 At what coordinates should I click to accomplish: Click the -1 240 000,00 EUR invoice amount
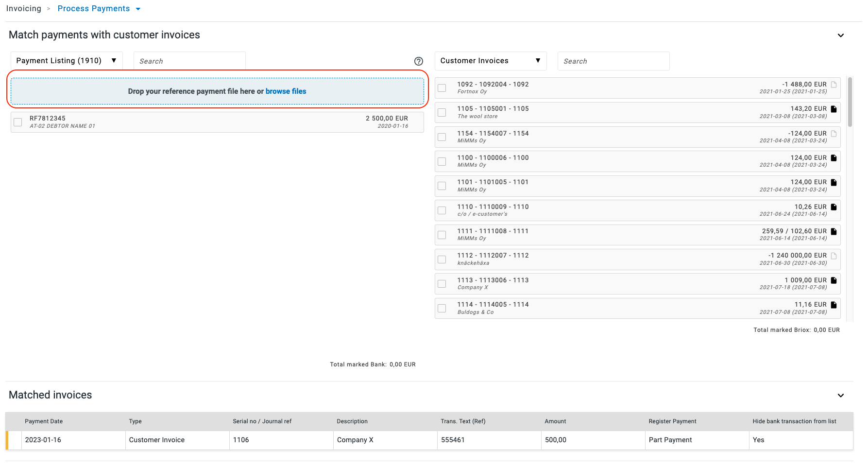pyautogui.click(x=798, y=256)
